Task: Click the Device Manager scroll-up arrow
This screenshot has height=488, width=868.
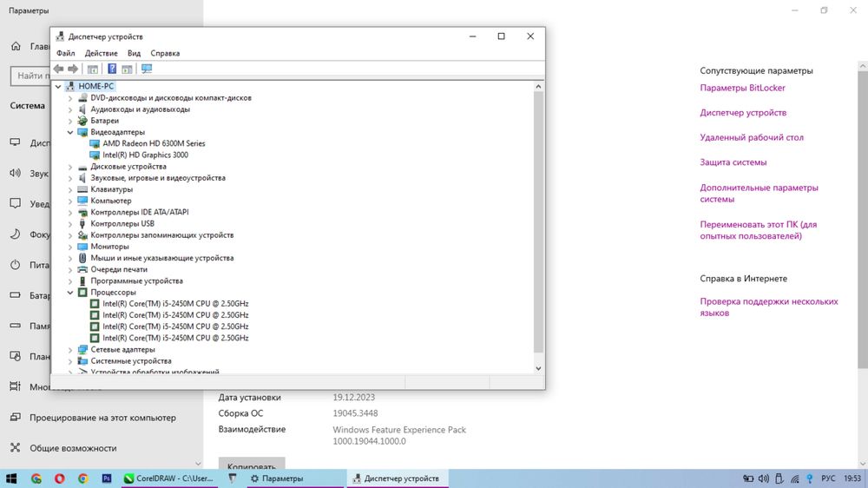Action: 538,87
